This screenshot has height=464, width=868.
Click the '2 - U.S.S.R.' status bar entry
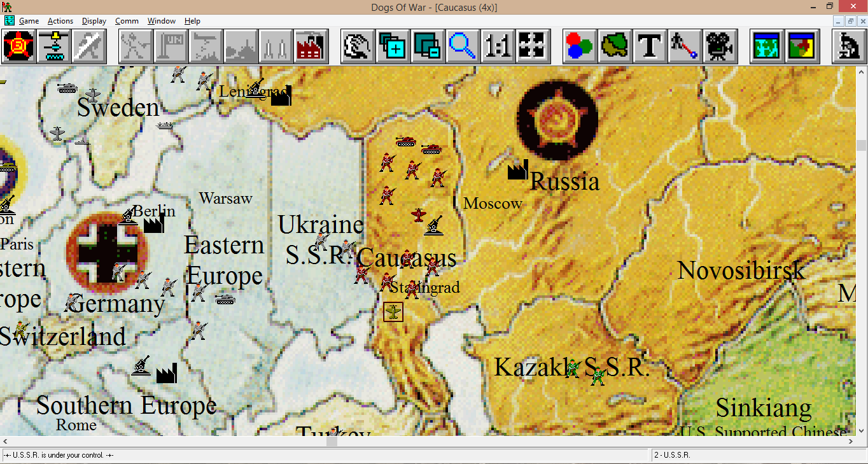[673, 455]
